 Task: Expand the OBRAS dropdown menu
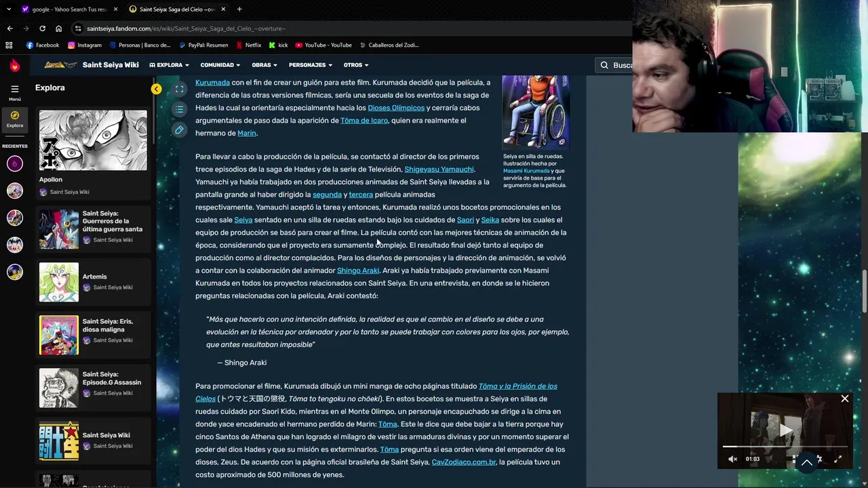264,65
